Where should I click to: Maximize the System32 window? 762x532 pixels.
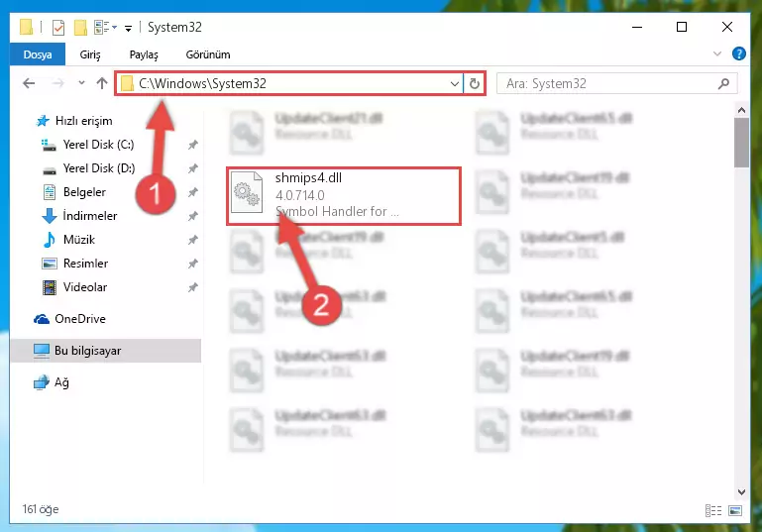(x=682, y=27)
